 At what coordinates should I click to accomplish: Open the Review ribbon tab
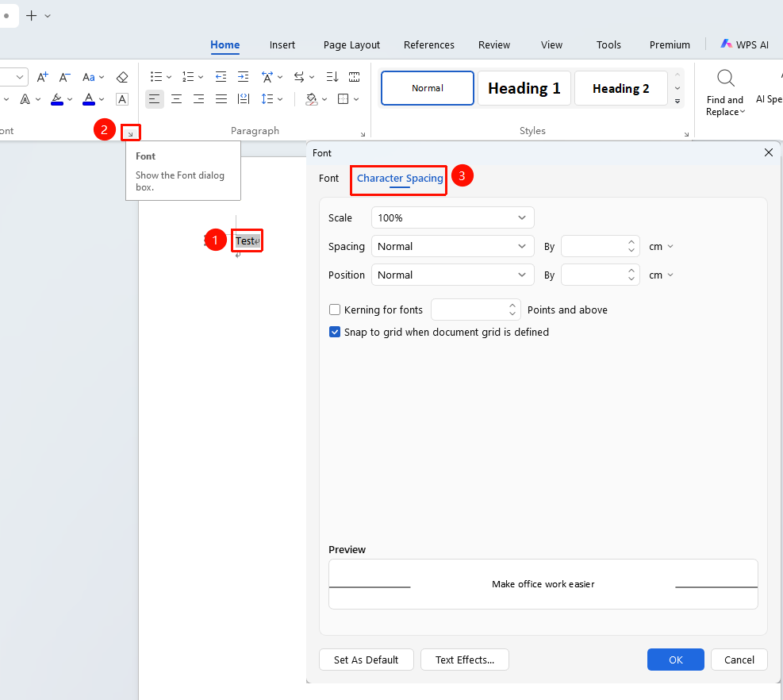click(494, 45)
